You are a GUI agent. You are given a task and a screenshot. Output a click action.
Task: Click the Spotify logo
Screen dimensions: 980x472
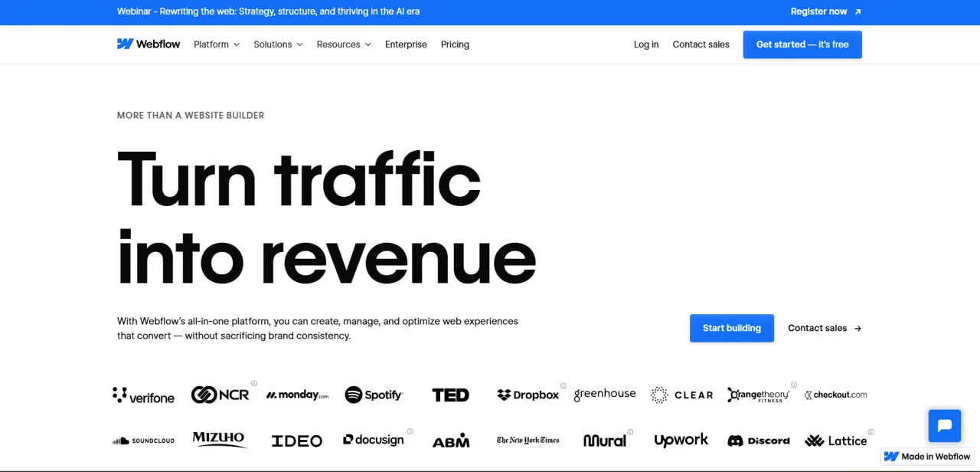[374, 395]
